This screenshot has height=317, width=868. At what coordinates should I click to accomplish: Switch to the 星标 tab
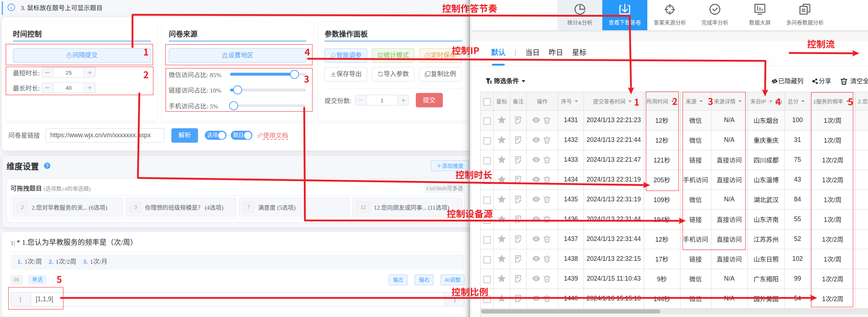click(579, 53)
